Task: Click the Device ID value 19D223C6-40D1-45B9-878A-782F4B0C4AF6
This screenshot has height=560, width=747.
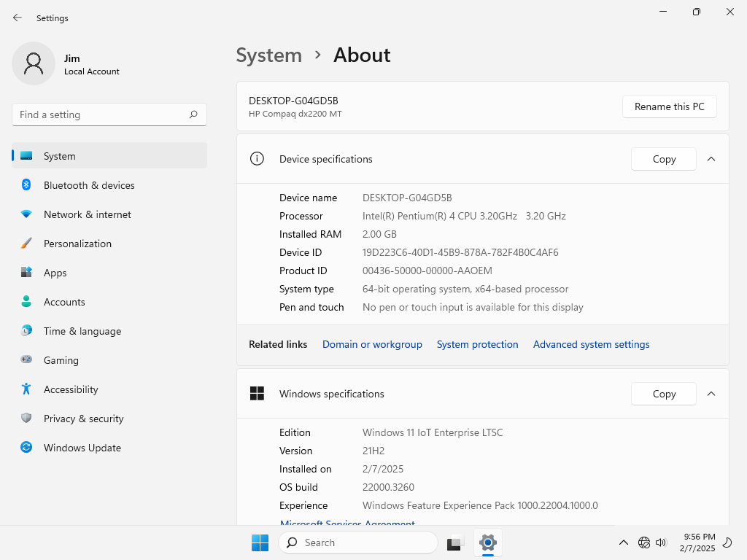Action: tap(460, 252)
